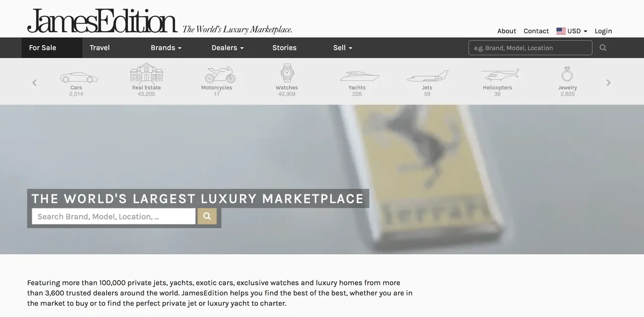Click the gold hero search button
Screen dimensions: 644x317
tap(207, 217)
